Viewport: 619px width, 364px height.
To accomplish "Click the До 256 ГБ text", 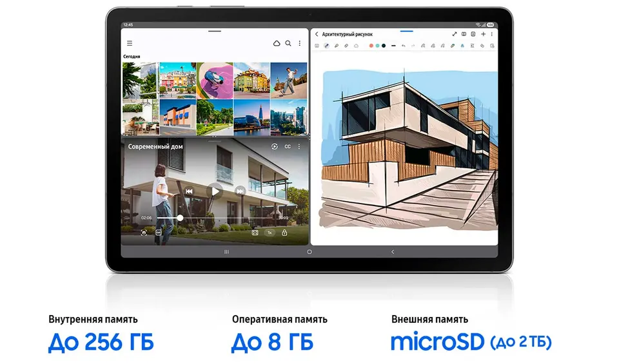I will (101, 341).
